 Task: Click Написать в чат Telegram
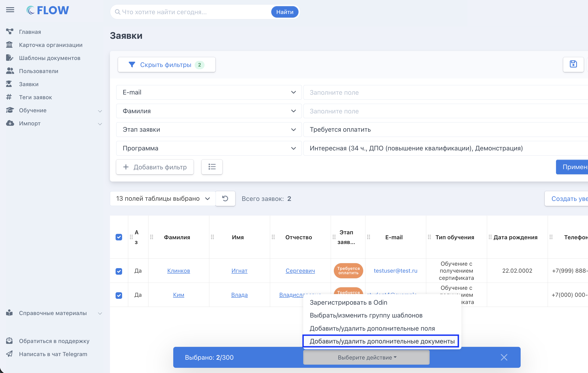click(53, 354)
